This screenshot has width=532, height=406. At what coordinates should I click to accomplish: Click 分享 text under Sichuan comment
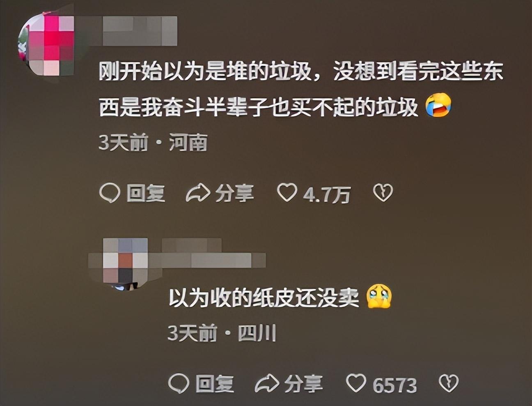[x=303, y=384]
